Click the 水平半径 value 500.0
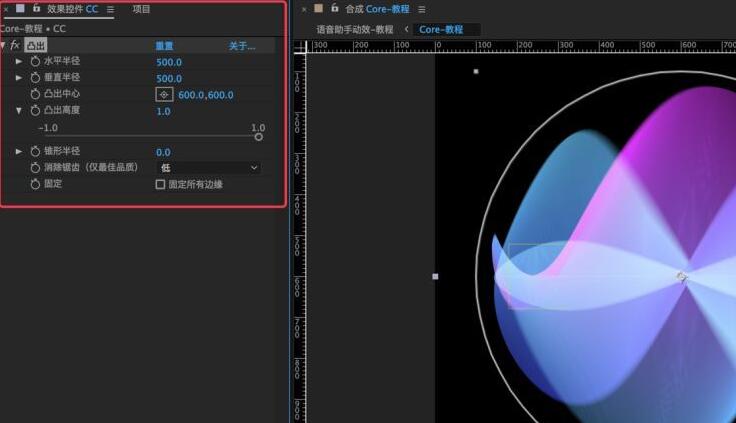The height and width of the screenshot is (423, 736). 169,62
